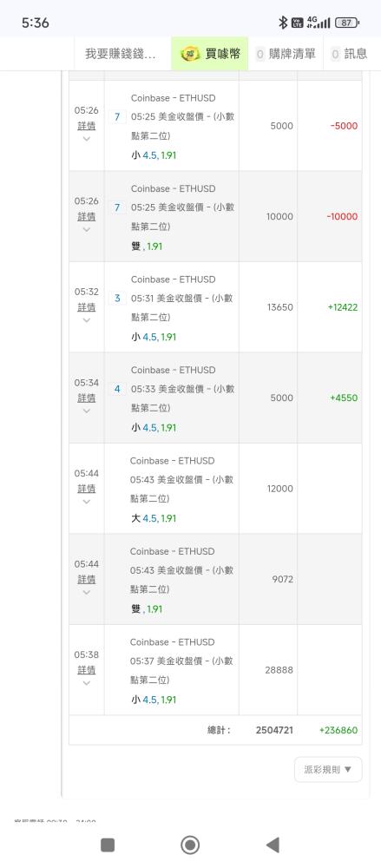Screen dimensions: 381x868
Task: Tap the battery indicator icon
Action: click(x=347, y=23)
